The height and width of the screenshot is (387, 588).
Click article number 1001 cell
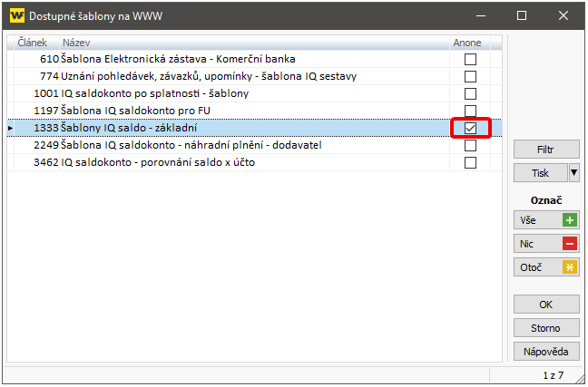(x=36, y=93)
